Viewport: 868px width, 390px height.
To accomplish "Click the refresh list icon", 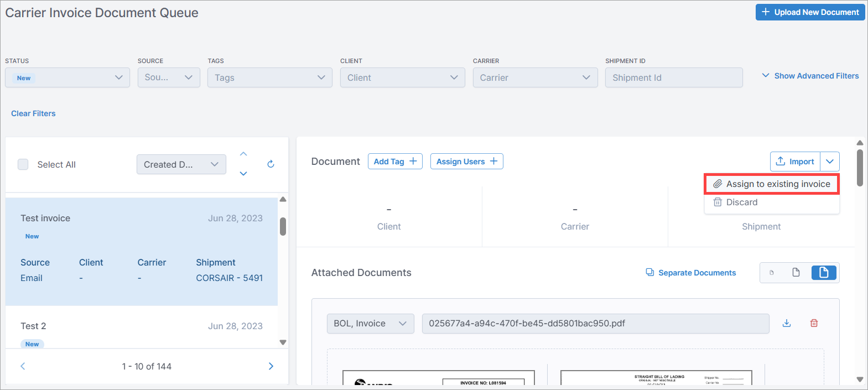I will pos(271,164).
